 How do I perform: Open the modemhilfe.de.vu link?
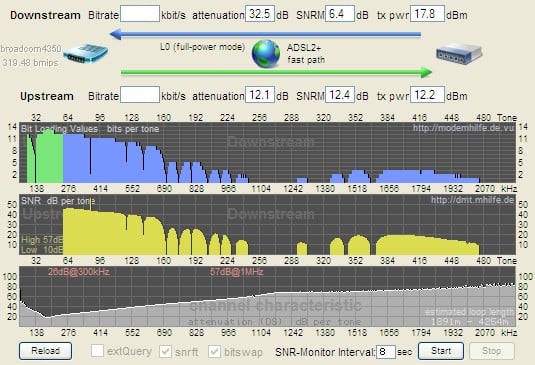tap(463, 128)
